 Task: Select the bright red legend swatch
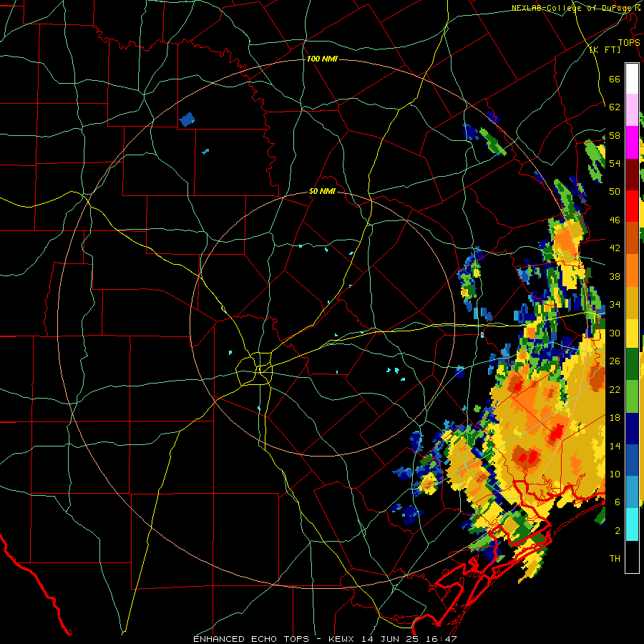(x=632, y=206)
